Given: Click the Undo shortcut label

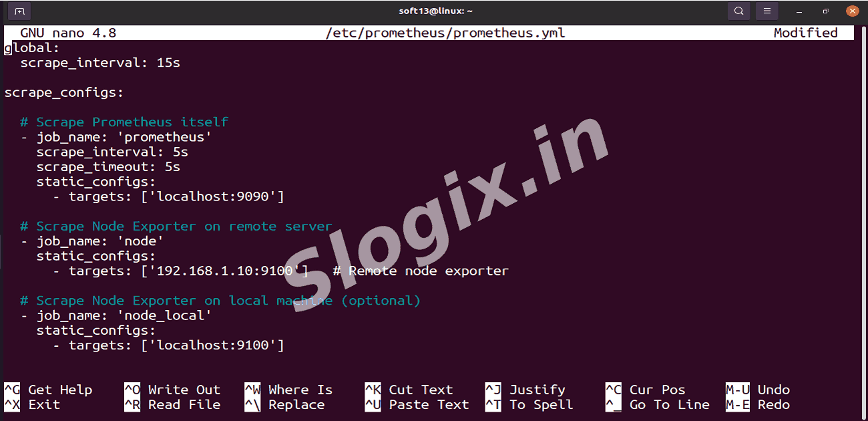Looking at the screenshot, I should pos(773,390).
